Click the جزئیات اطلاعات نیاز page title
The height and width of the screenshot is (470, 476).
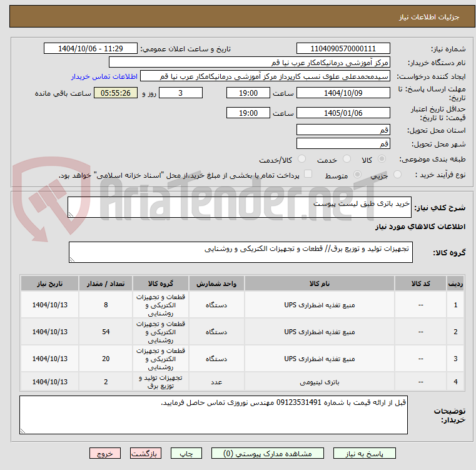pos(428,17)
